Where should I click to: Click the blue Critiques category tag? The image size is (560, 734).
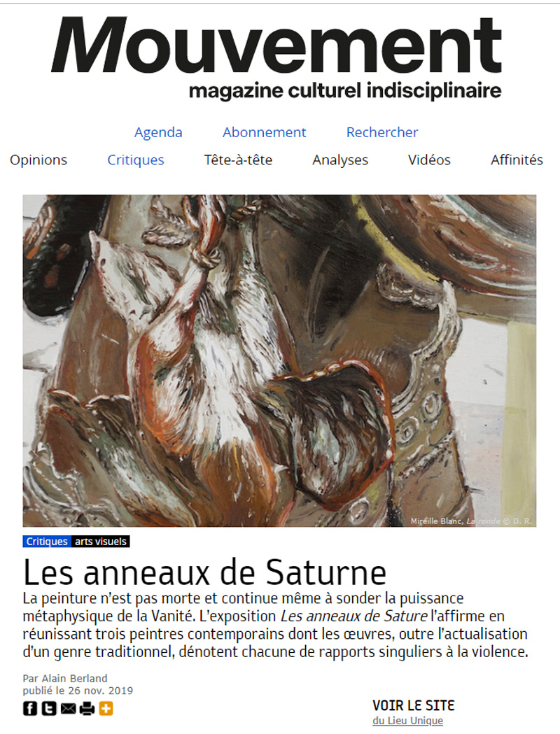(x=47, y=542)
